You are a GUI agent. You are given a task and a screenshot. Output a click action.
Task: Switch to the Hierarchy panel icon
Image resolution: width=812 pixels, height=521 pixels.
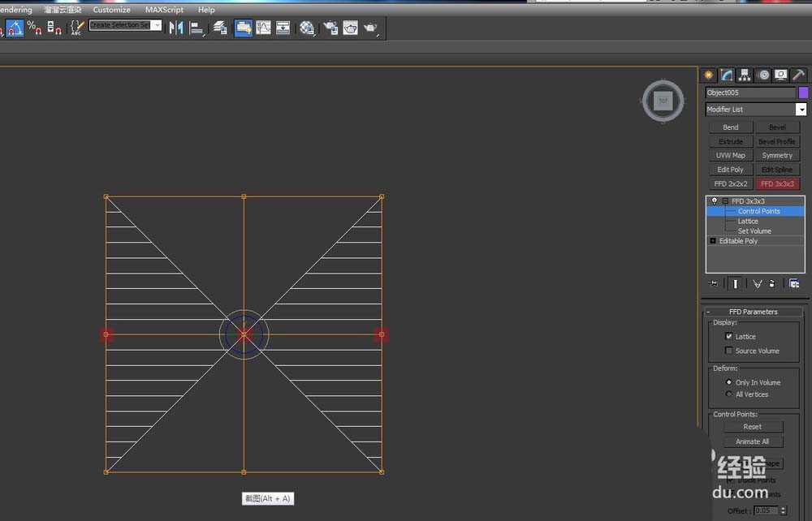tap(745, 75)
